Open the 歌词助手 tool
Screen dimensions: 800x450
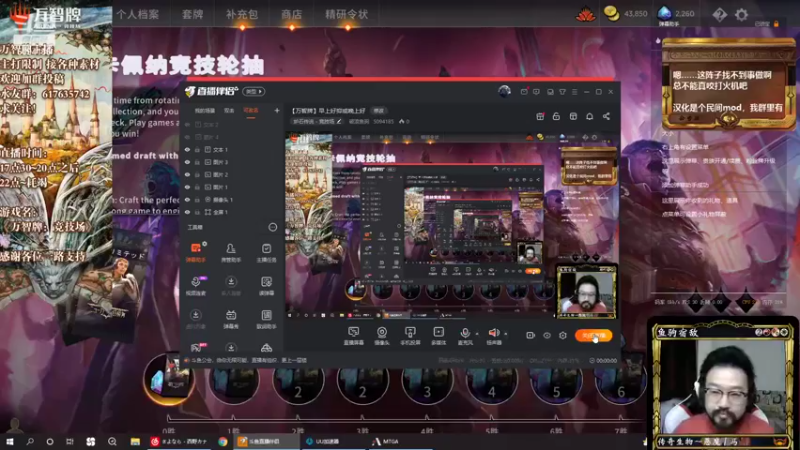266,319
